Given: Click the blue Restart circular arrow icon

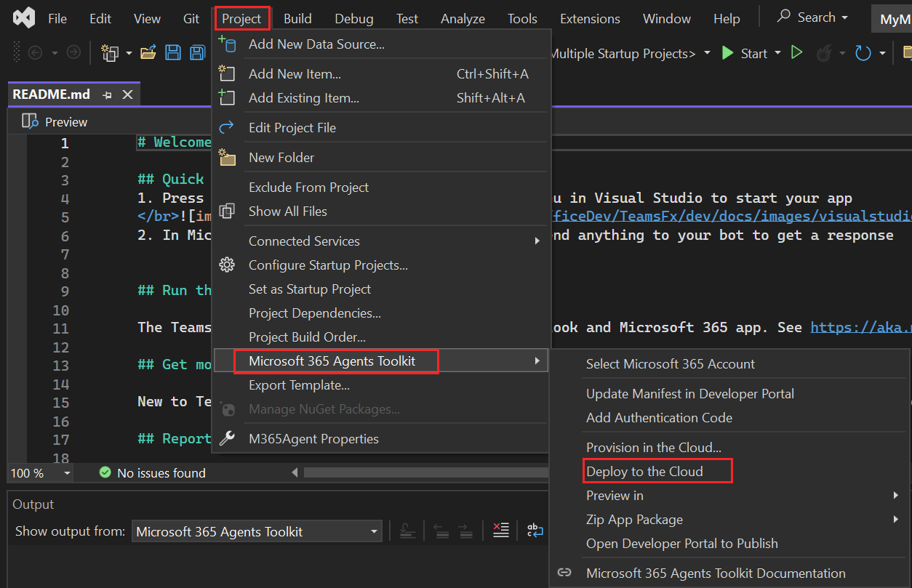Looking at the screenshot, I should [863, 53].
